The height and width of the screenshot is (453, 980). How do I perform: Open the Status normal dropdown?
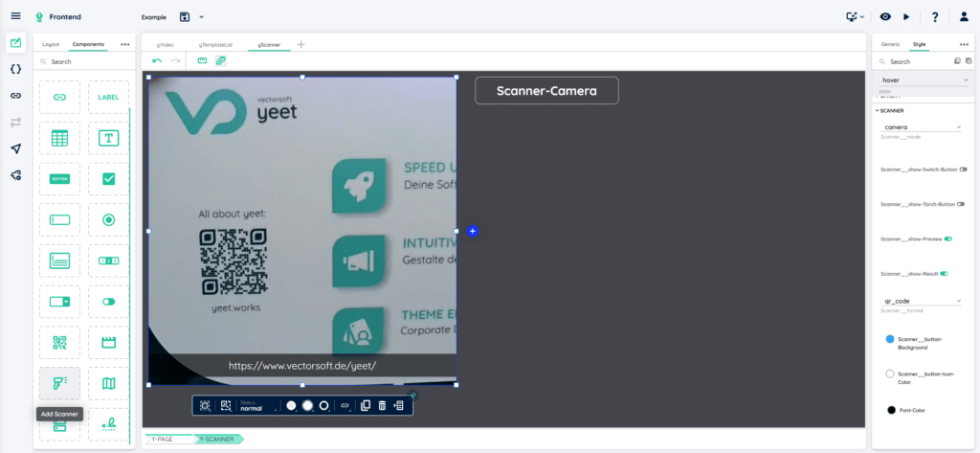coord(258,405)
